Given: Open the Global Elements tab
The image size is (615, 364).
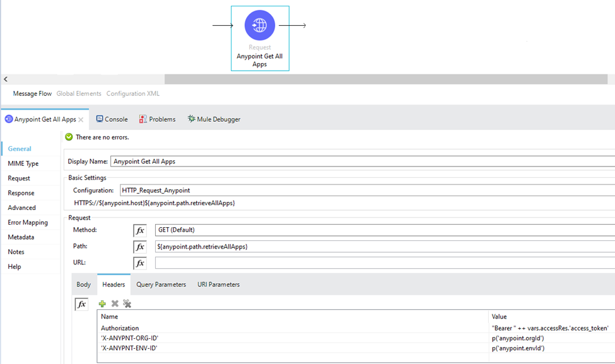Looking at the screenshot, I should pyautogui.click(x=79, y=94).
